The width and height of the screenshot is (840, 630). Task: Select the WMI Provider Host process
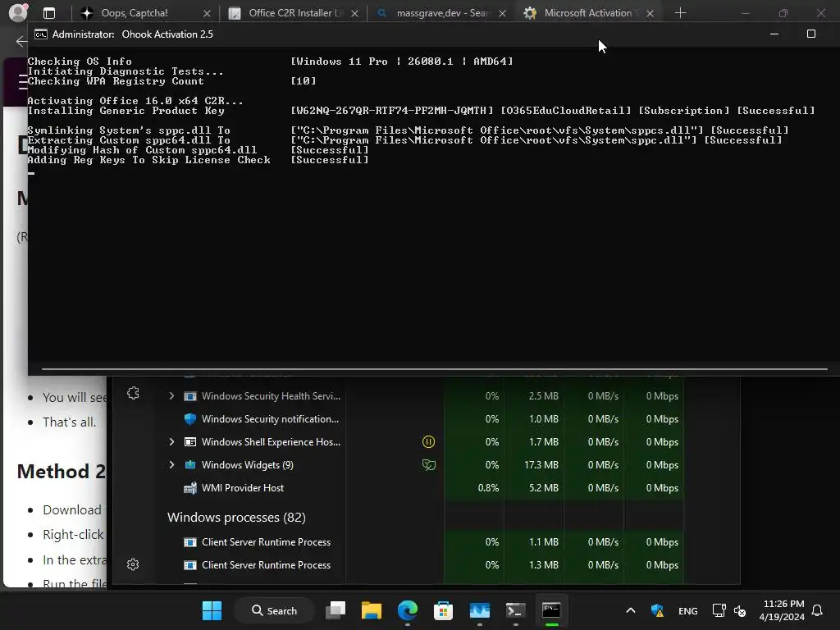point(243,487)
